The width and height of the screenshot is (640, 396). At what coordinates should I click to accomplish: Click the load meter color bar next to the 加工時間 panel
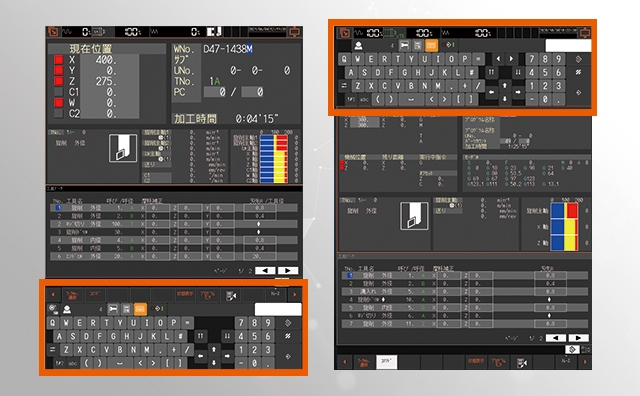click(273, 158)
